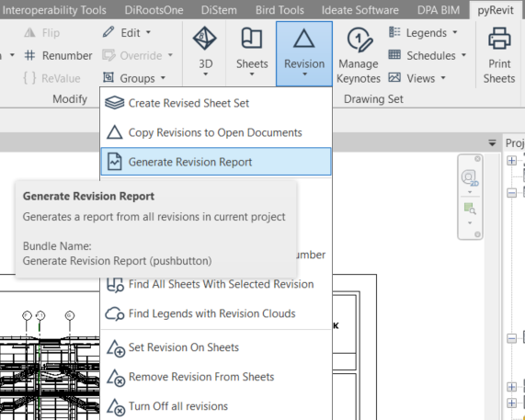Expand the Groups dropdown
This screenshot has width=525, height=420.
(134, 78)
